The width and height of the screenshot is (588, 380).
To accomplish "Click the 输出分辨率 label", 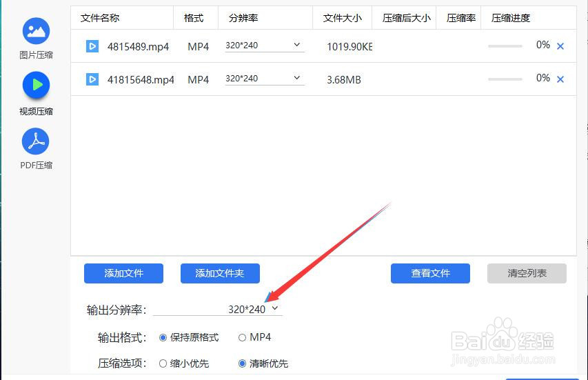I will (x=116, y=310).
